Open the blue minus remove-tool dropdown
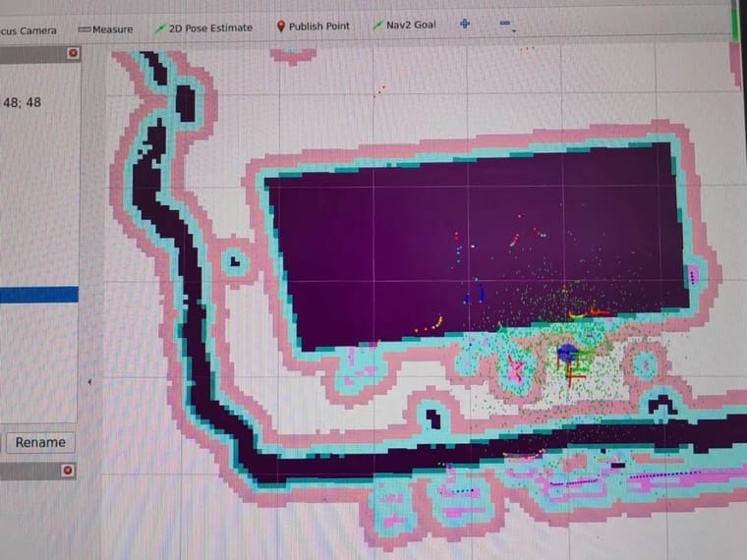The width and height of the screenshot is (747, 560). (506, 25)
